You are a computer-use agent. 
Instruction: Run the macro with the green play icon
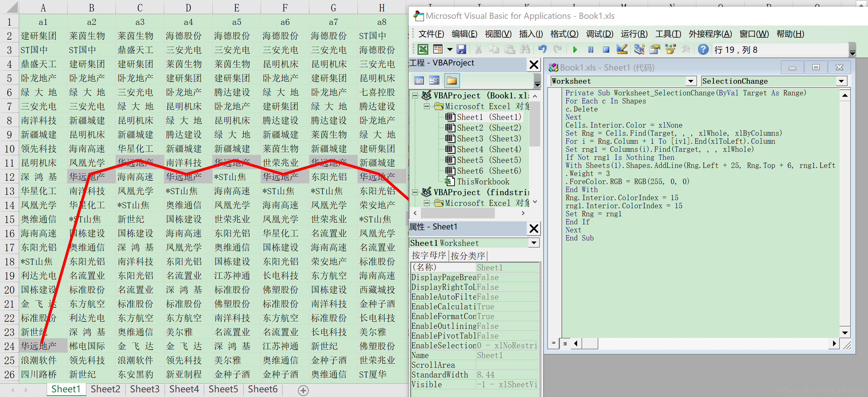575,49
